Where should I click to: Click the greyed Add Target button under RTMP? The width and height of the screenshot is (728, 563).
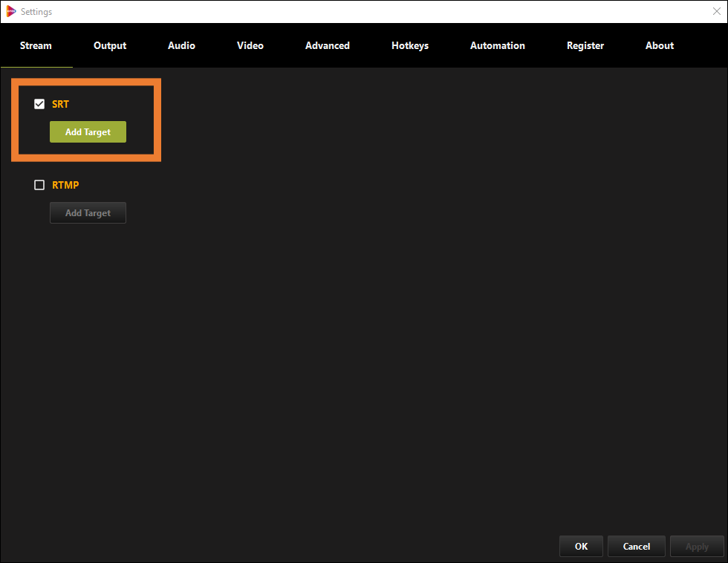pyautogui.click(x=88, y=212)
